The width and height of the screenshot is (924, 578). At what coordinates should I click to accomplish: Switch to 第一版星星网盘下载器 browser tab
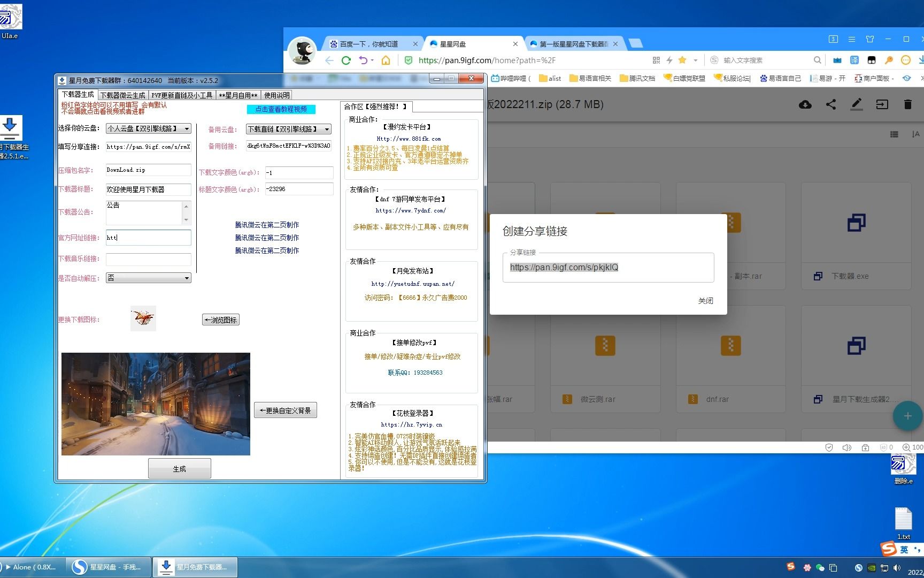pos(573,44)
